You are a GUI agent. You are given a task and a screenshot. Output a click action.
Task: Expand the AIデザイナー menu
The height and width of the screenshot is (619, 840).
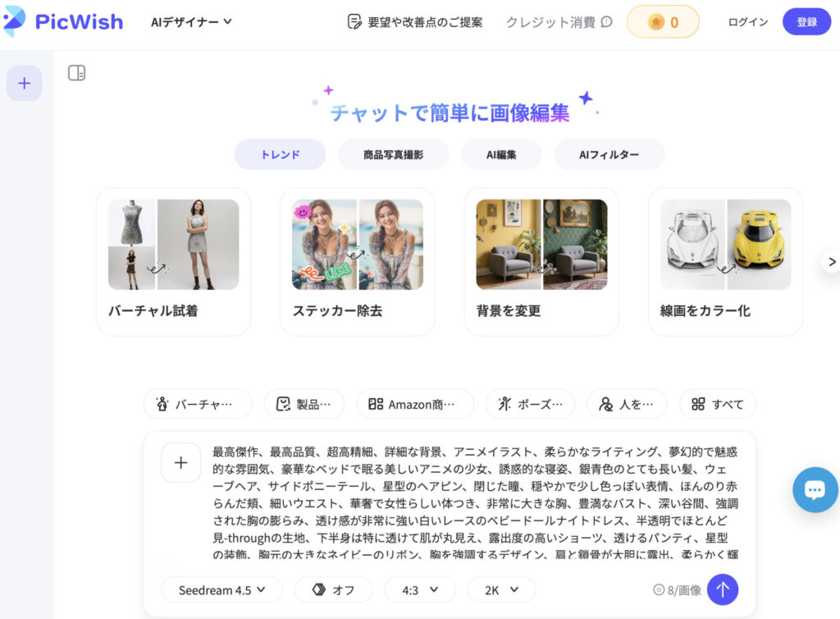191,22
